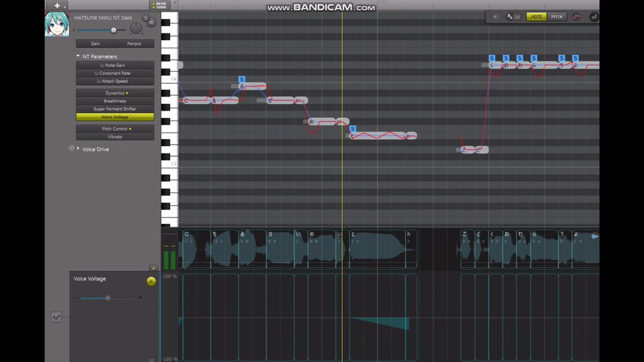Collapse the NT Parameters section

click(78, 56)
